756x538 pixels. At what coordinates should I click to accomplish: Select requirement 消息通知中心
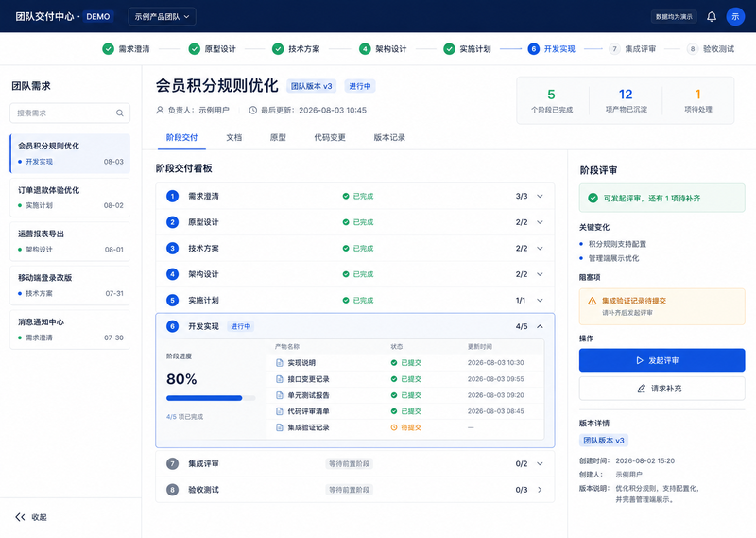(x=70, y=330)
